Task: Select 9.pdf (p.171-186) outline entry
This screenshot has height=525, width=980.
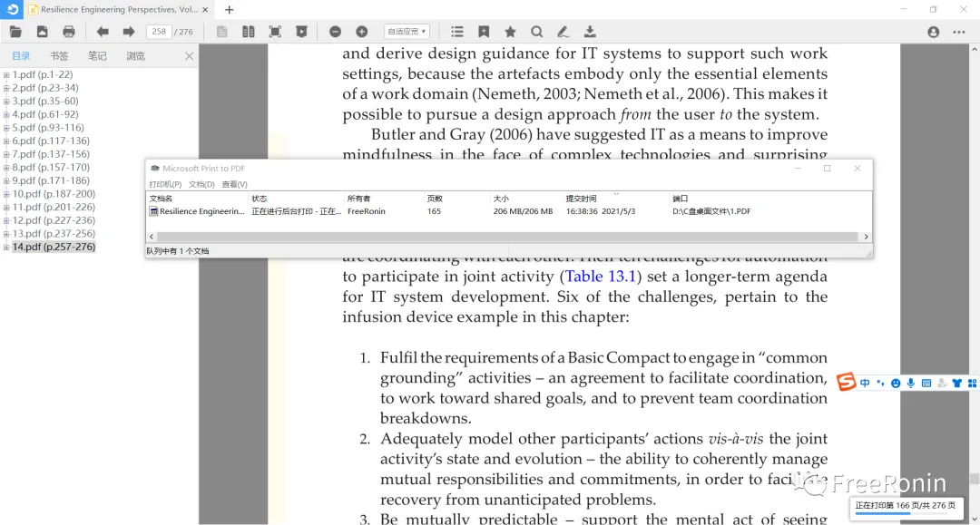Action: [51, 180]
